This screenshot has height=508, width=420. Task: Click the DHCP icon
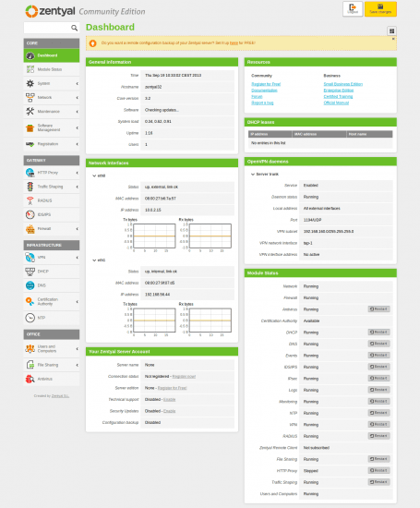coord(30,272)
